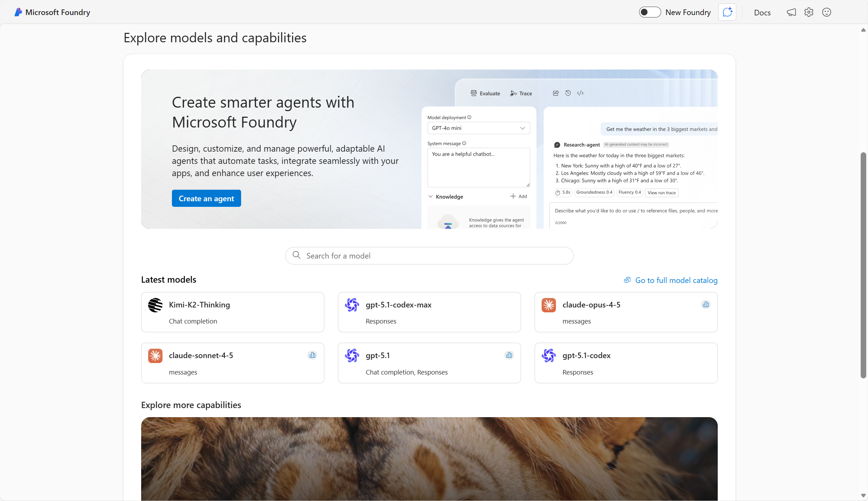
Task: Click the scroll down arrow of scrollbar
Action: click(863, 495)
